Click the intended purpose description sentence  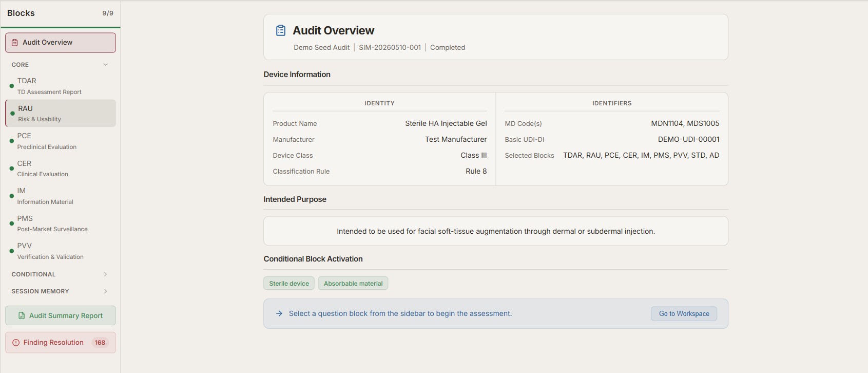pos(496,231)
